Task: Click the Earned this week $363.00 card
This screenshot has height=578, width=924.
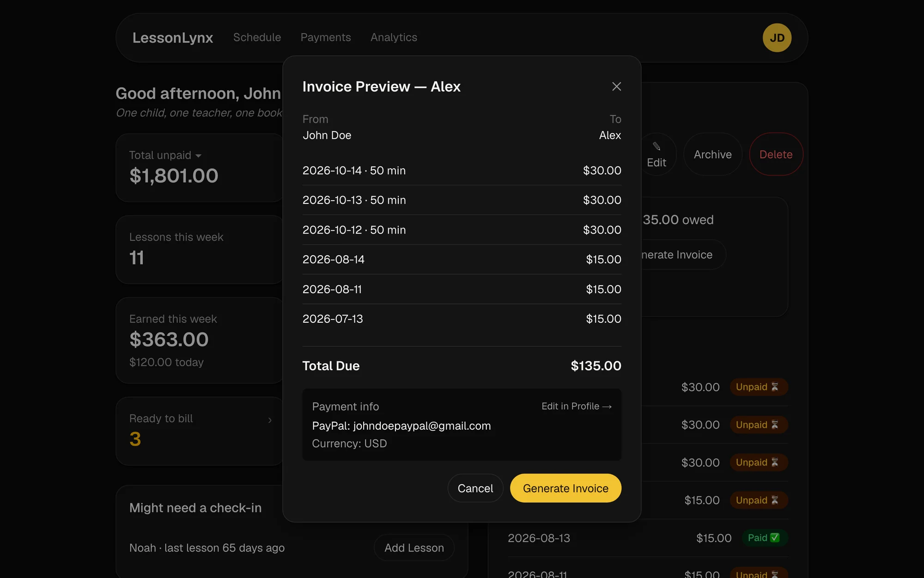Action: click(200, 340)
